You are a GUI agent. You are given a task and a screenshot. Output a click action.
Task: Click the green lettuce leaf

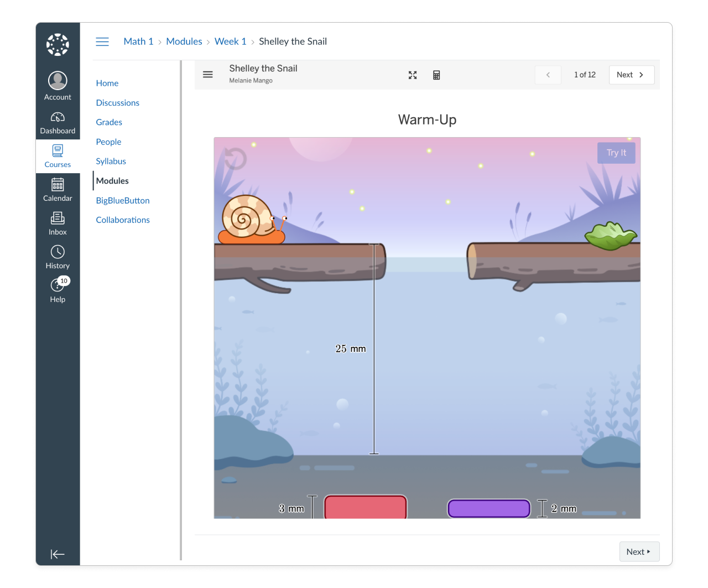tap(611, 236)
